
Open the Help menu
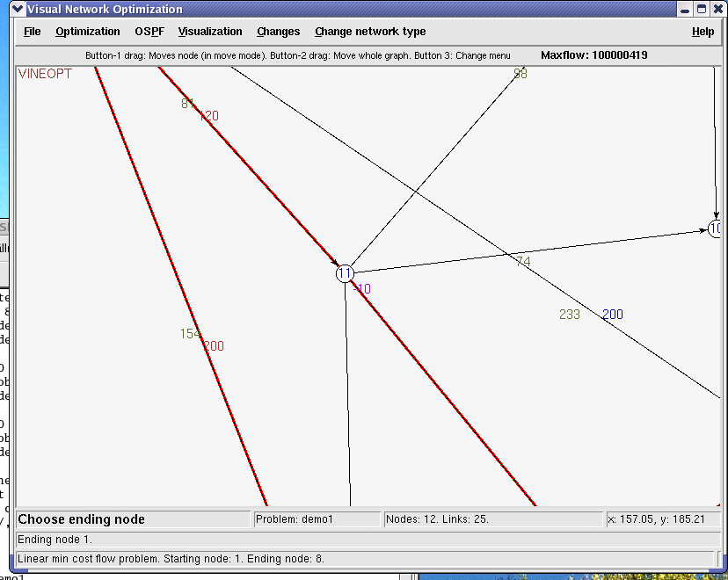pos(703,32)
